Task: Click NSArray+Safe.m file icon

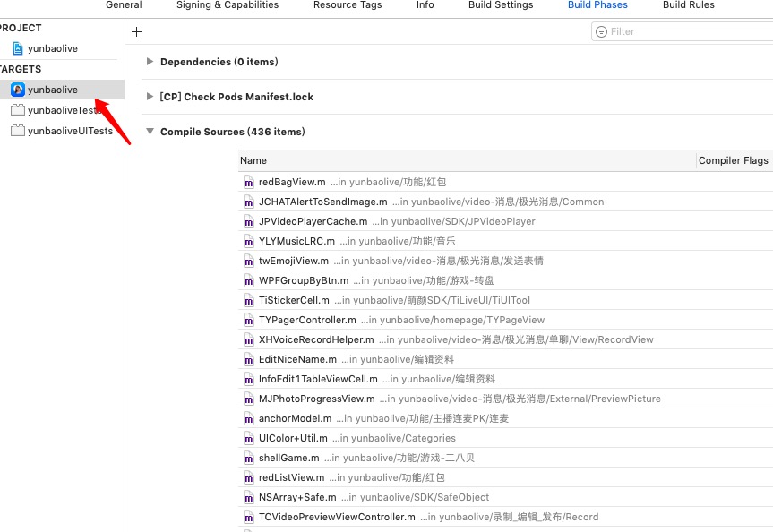Action: [x=248, y=499]
